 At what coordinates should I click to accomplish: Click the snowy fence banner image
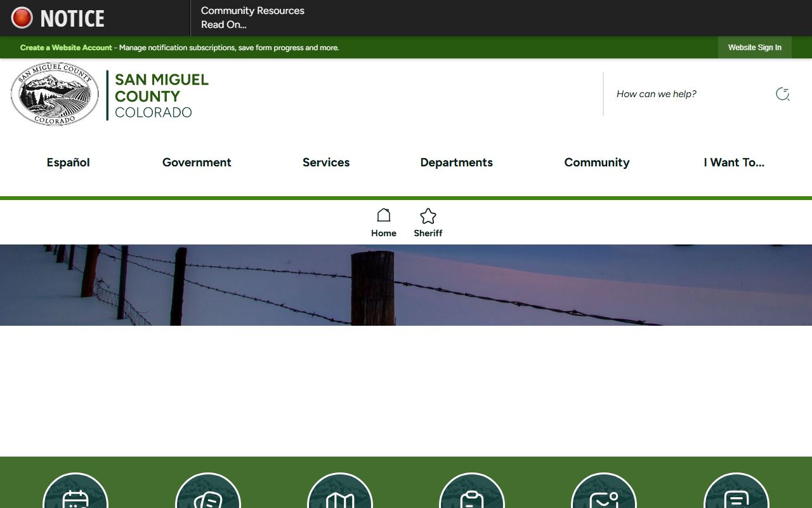tap(406, 285)
